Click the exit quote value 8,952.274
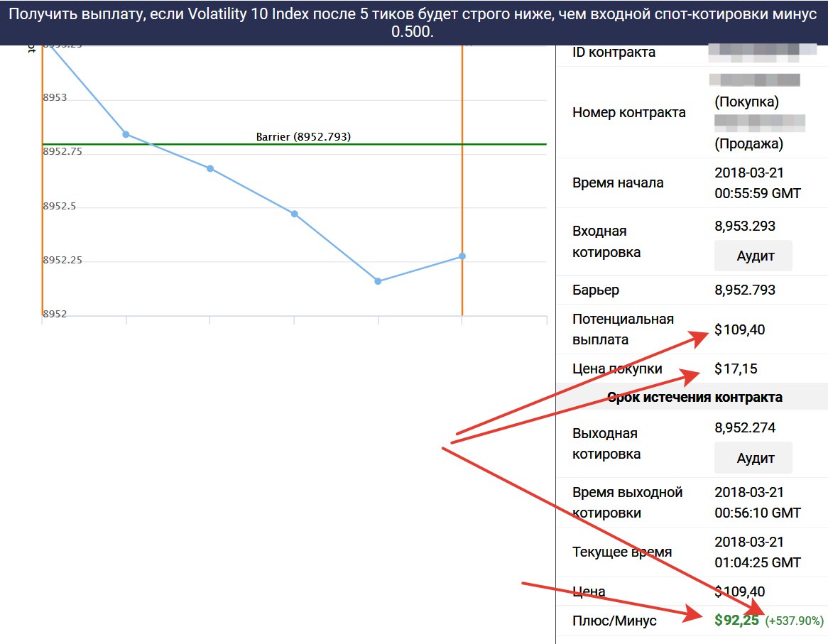This screenshot has height=644, width=828. (745, 427)
